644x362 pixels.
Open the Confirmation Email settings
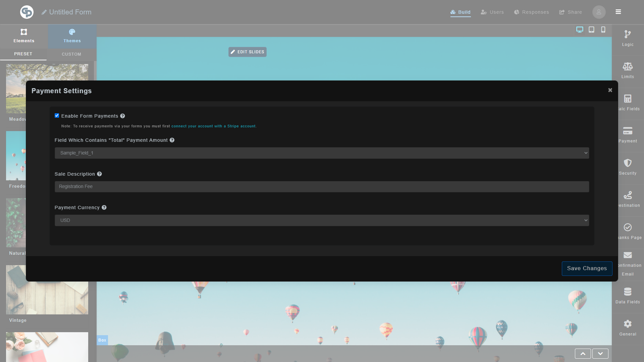(628, 263)
